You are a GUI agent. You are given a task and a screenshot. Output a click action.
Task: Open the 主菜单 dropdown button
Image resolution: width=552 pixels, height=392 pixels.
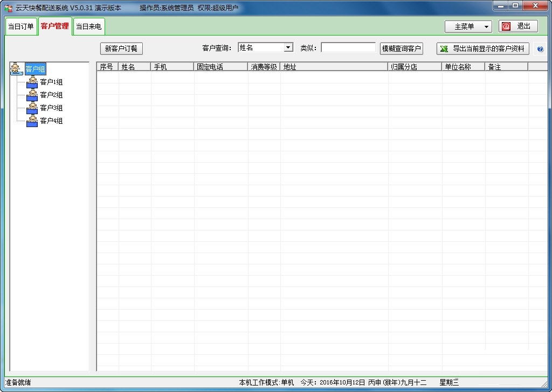[468, 26]
